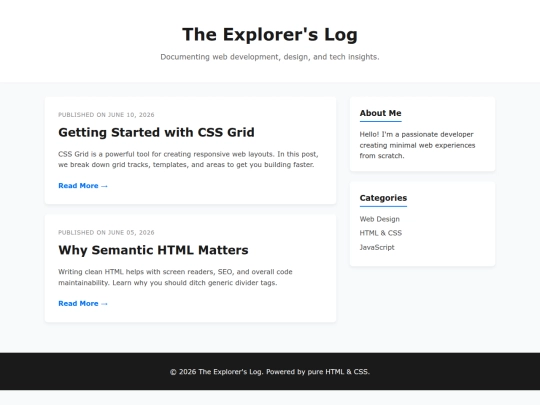The image size is (540, 405).
Task: Select the HTML & CSS category
Action: pyautogui.click(x=381, y=233)
